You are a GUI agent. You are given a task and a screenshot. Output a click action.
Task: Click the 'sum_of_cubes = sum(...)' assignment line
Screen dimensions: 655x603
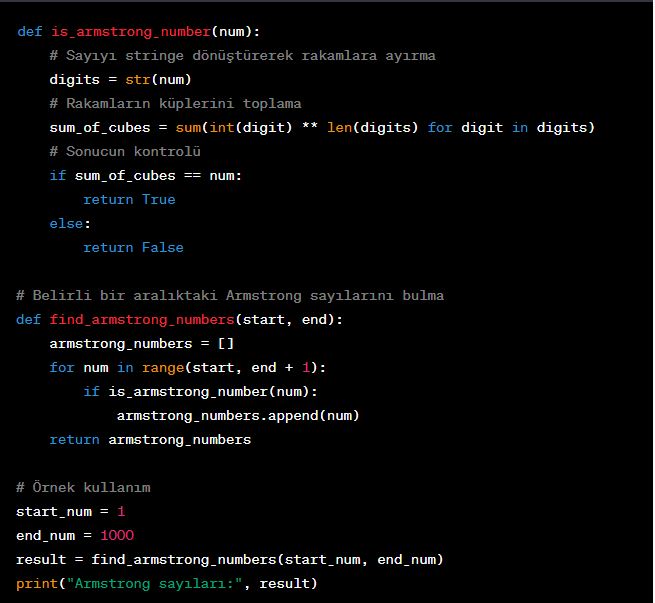pyautogui.click(x=322, y=127)
